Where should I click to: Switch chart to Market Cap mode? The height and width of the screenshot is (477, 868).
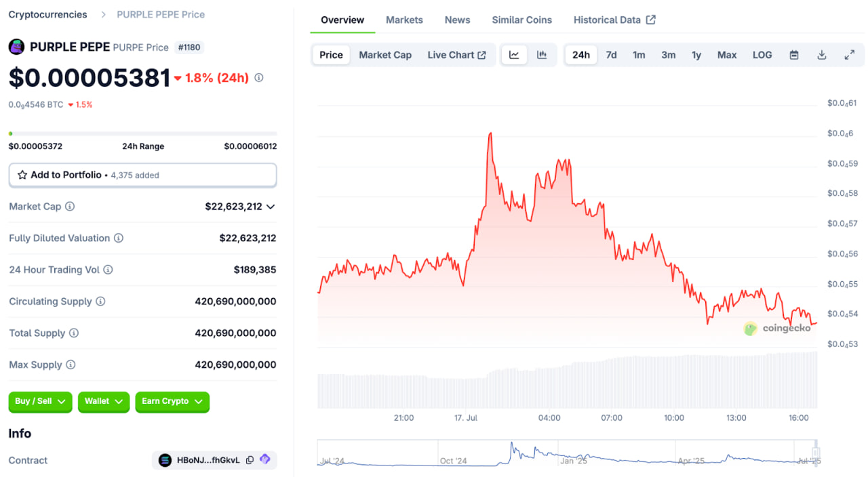point(385,55)
